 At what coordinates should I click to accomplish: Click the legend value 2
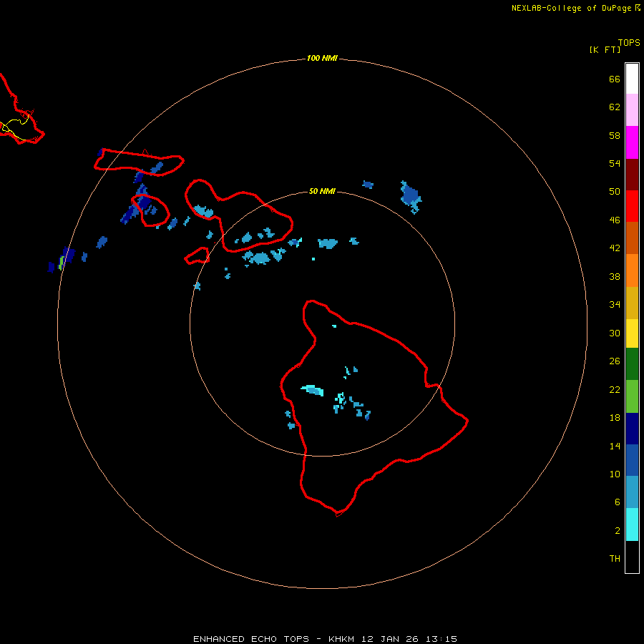pyautogui.click(x=617, y=531)
